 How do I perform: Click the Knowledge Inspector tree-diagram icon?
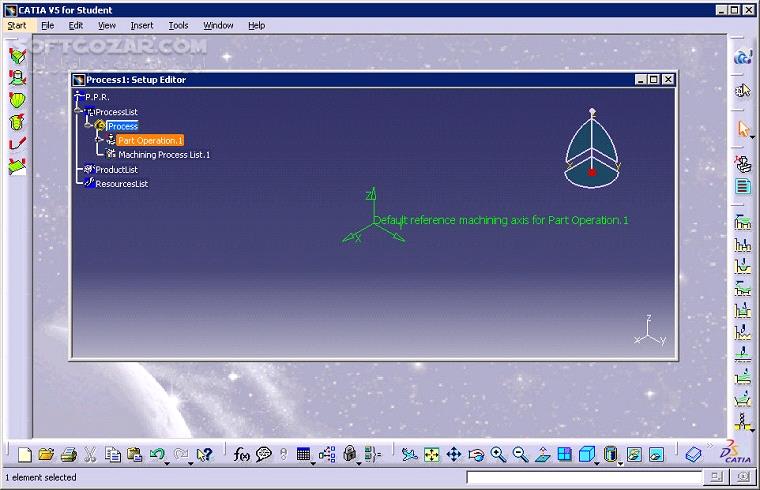[x=327, y=455]
